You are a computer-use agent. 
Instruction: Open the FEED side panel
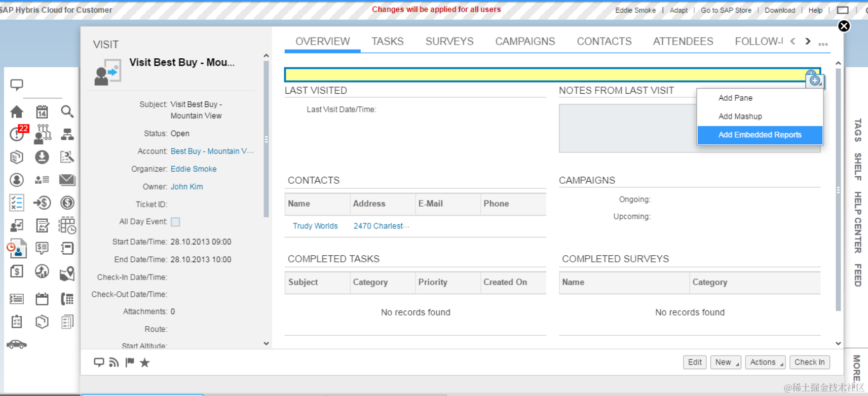tap(857, 275)
